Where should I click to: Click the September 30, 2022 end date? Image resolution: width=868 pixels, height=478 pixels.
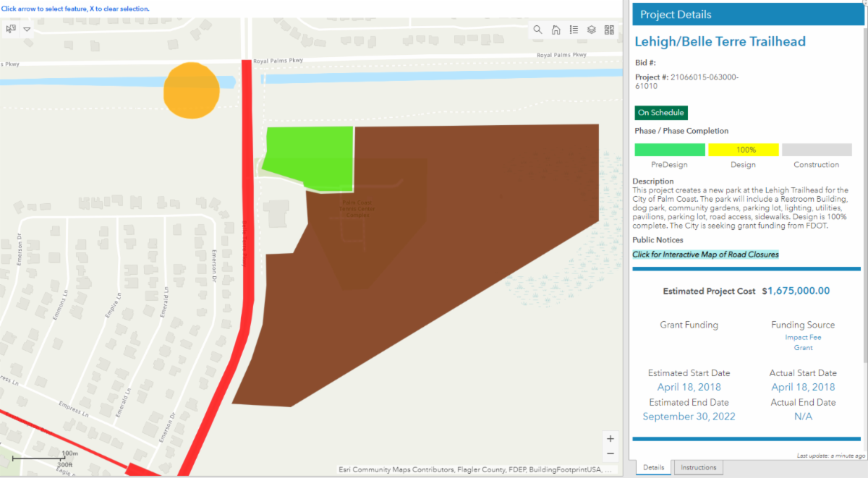pos(689,417)
